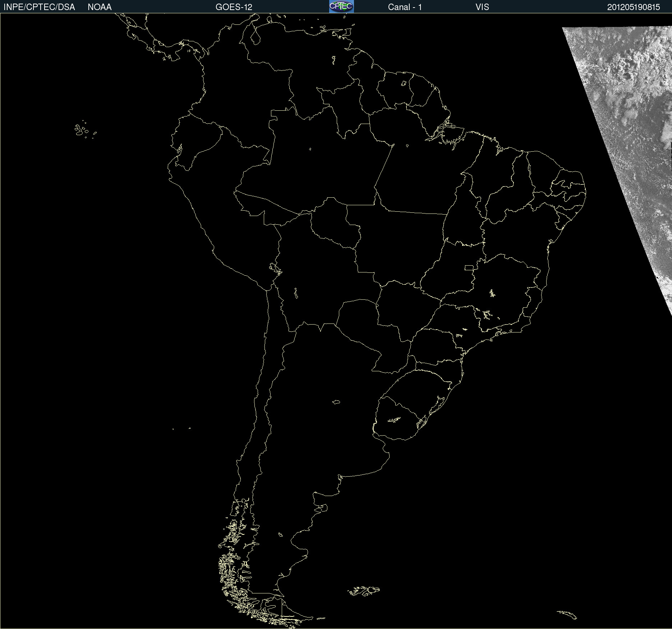The height and width of the screenshot is (629, 672).
Task: Click the GOES-12 satellite label
Action: point(234,7)
